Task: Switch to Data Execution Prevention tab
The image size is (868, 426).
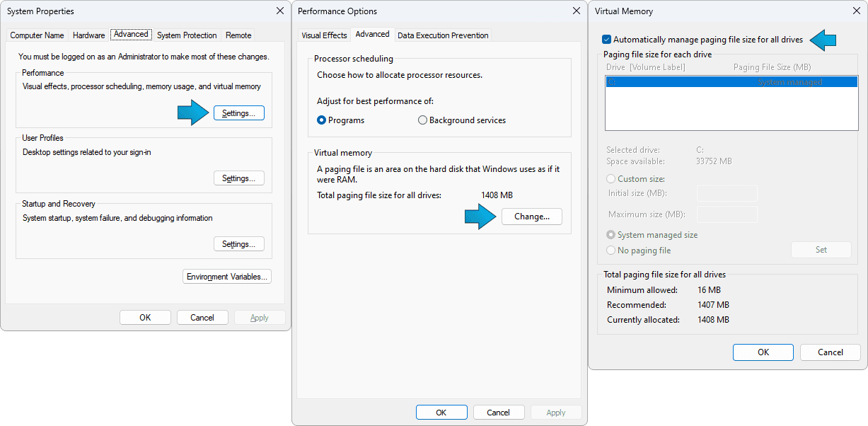Action: tap(442, 35)
